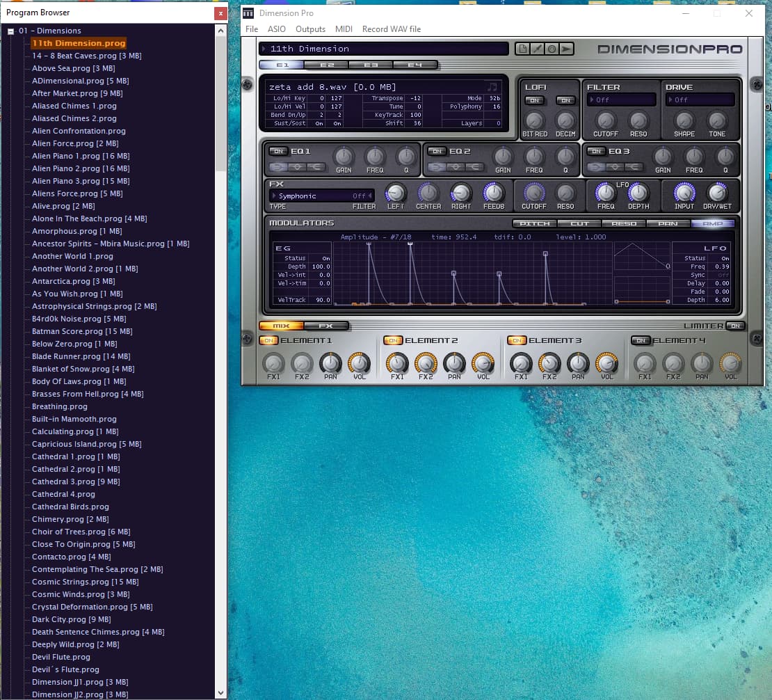Click Element 1 VOL knob
The width and height of the screenshot is (772, 700).
coord(360,363)
